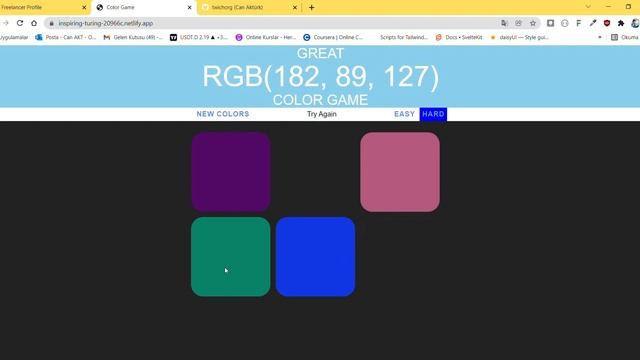Click the forward navigation arrow
This screenshot has width=640, height=360.
click(6, 23)
